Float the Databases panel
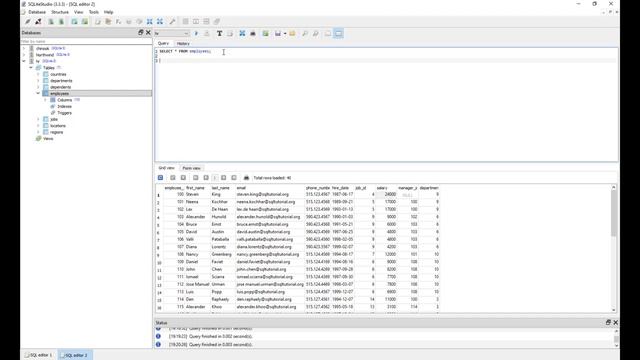 (x=141, y=33)
